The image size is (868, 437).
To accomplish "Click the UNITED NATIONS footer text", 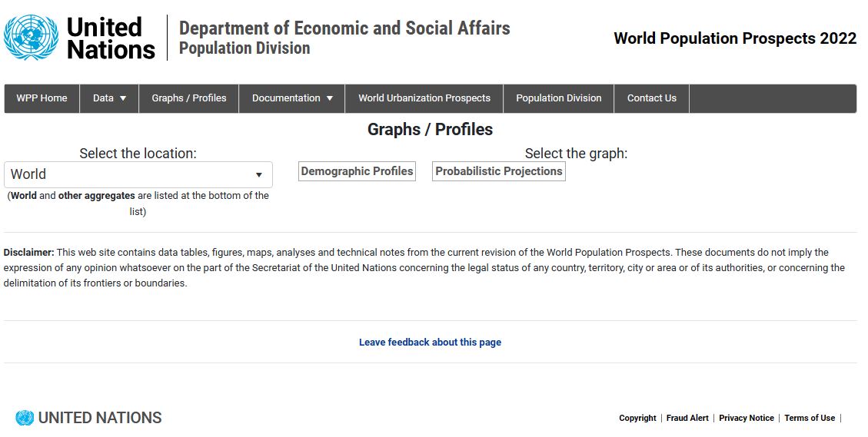I will pos(100,418).
